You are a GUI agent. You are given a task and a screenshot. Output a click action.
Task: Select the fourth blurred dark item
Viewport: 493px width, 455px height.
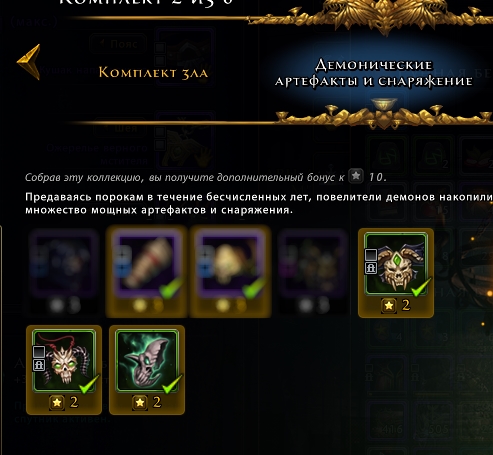pyautogui.click(x=313, y=271)
